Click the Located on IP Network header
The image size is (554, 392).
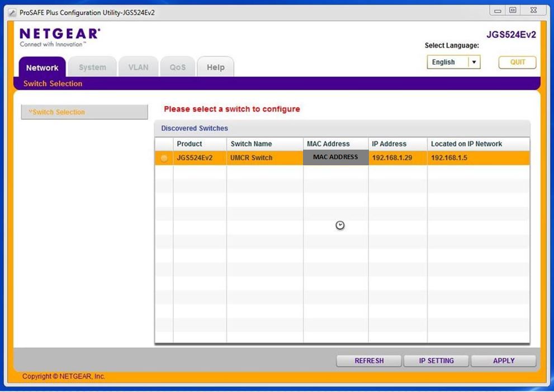(x=479, y=144)
